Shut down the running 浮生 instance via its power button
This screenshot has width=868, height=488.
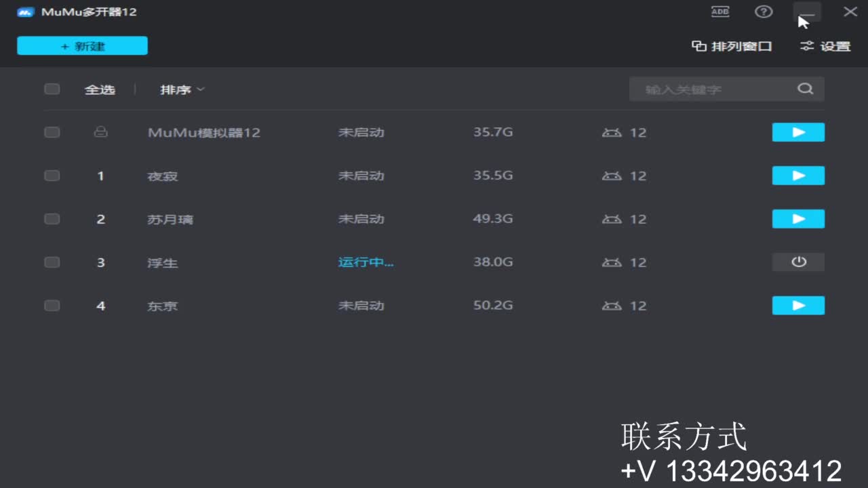point(798,262)
